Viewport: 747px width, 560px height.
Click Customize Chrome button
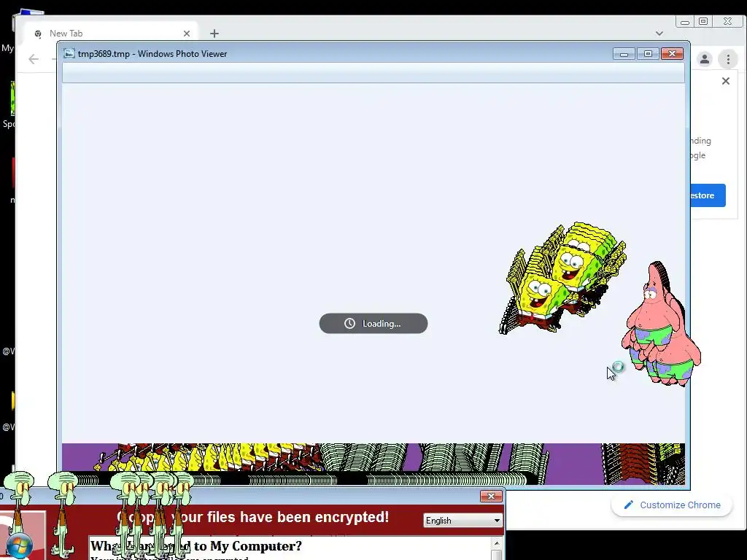coord(672,505)
